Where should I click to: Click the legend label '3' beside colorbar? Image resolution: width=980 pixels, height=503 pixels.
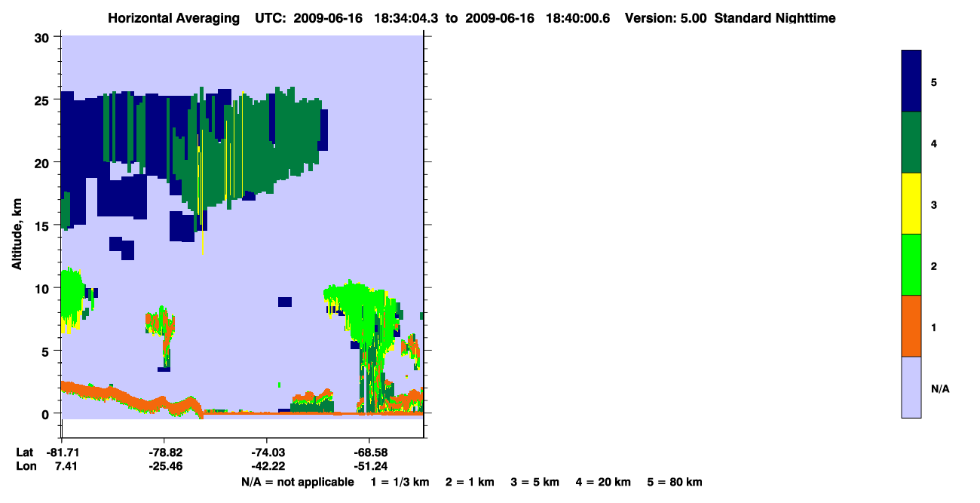tap(933, 204)
